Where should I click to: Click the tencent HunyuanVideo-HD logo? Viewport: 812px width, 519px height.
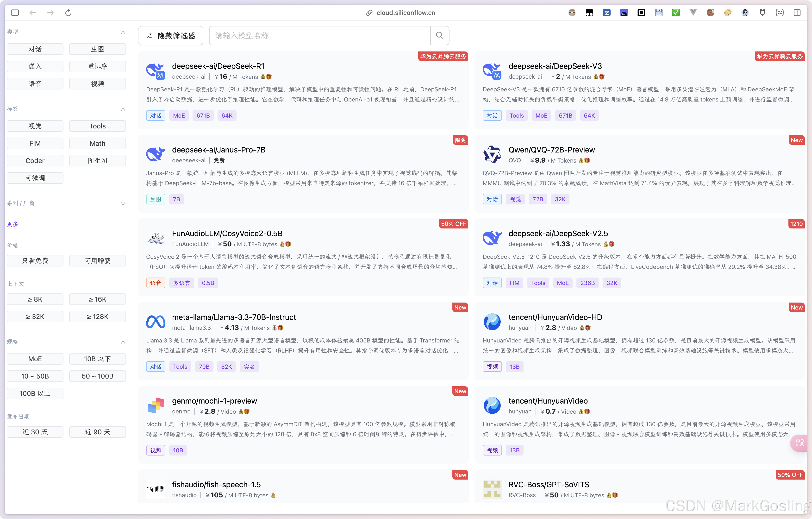point(492,322)
